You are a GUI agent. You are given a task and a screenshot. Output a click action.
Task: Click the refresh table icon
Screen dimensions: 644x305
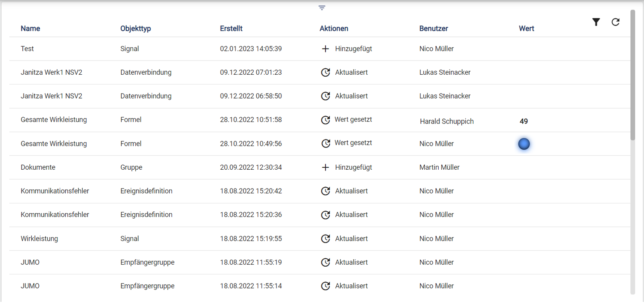coord(615,22)
